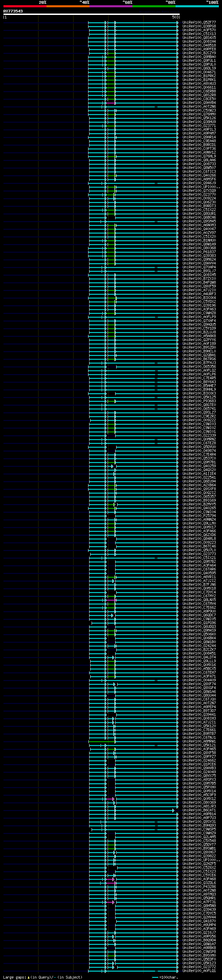Click the red ~20% identity legend segment
This screenshot has height=980, width=222.
[25, 7]
